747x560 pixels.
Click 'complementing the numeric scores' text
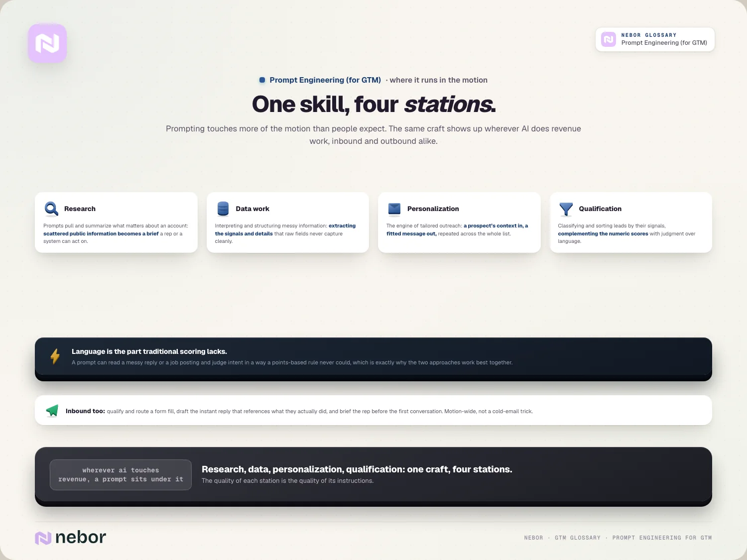pos(603,233)
